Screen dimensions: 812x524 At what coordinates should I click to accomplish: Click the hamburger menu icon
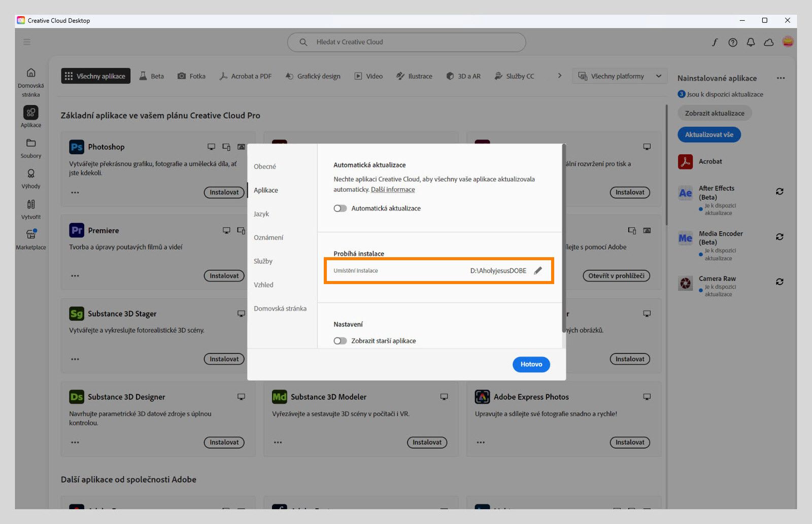point(27,42)
